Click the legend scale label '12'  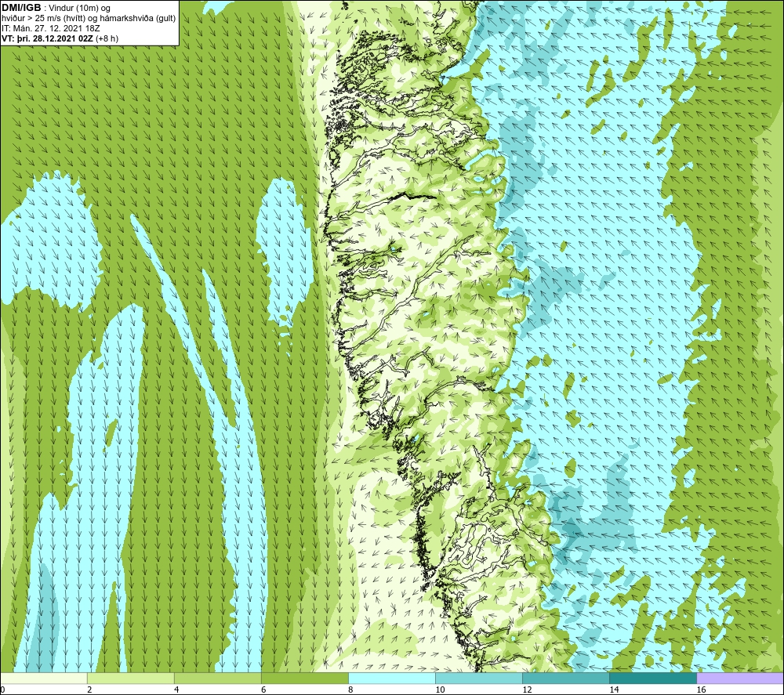[x=527, y=690]
